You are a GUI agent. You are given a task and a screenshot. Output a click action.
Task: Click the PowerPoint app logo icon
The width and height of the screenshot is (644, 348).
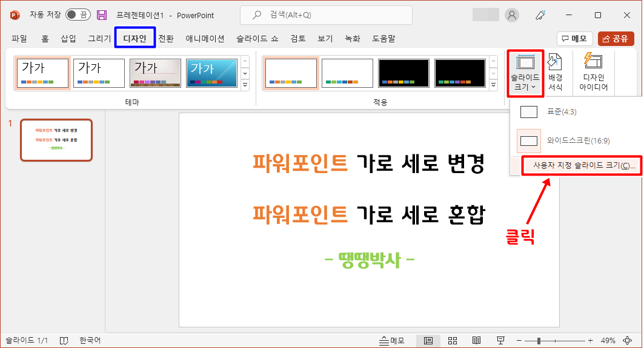click(15, 15)
